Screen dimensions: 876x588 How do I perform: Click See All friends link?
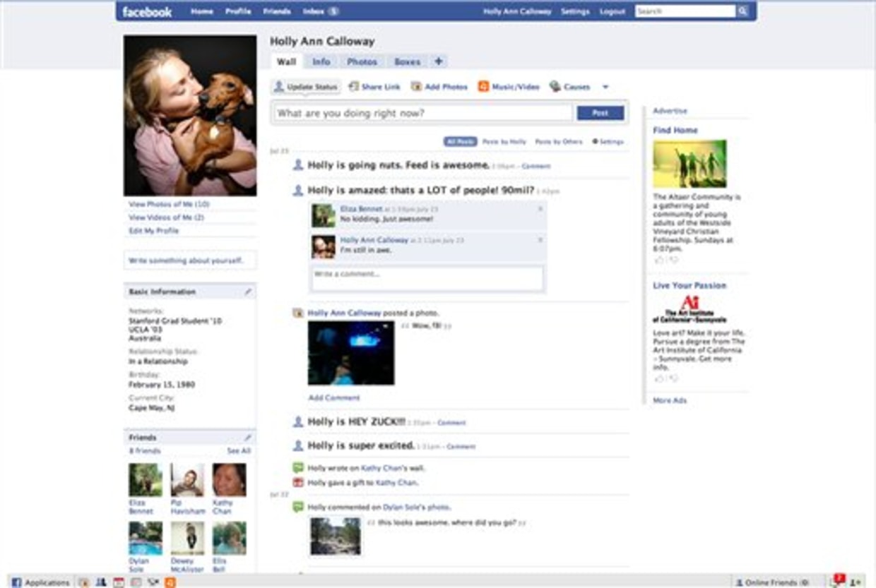(x=239, y=450)
